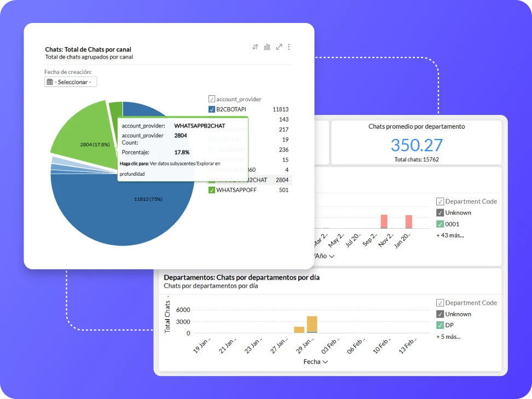This screenshot has height=399, width=532.
Task: Click the calendar icon beside Fecha de creación
Action: pyautogui.click(x=50, y=81)
